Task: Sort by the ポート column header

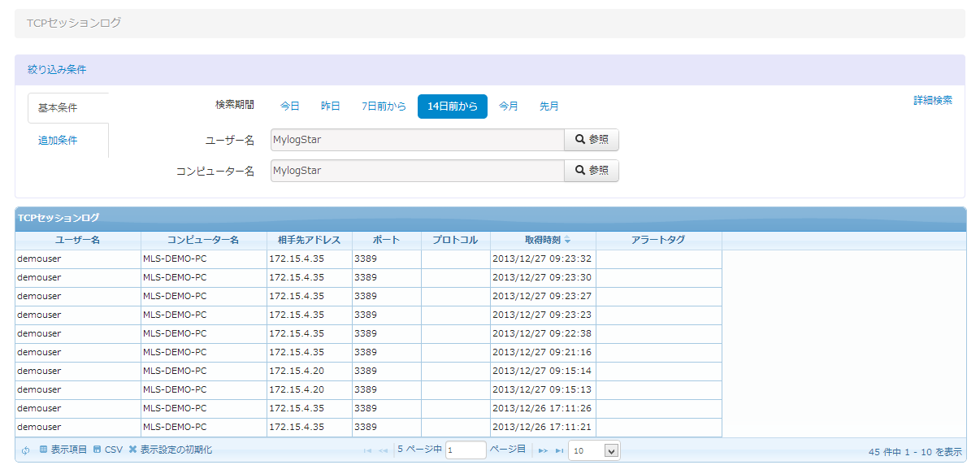Action: pos(387,241)
